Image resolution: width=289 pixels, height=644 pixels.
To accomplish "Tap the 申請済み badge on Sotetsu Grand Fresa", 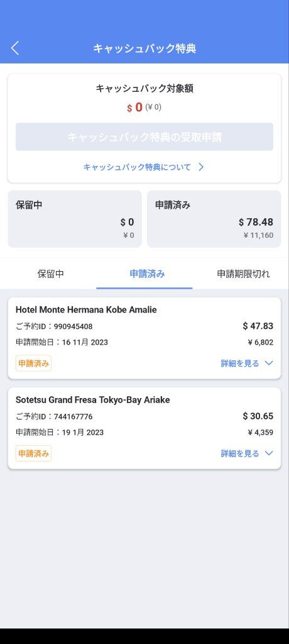I will pyautogui.click(x=34, y=453).
